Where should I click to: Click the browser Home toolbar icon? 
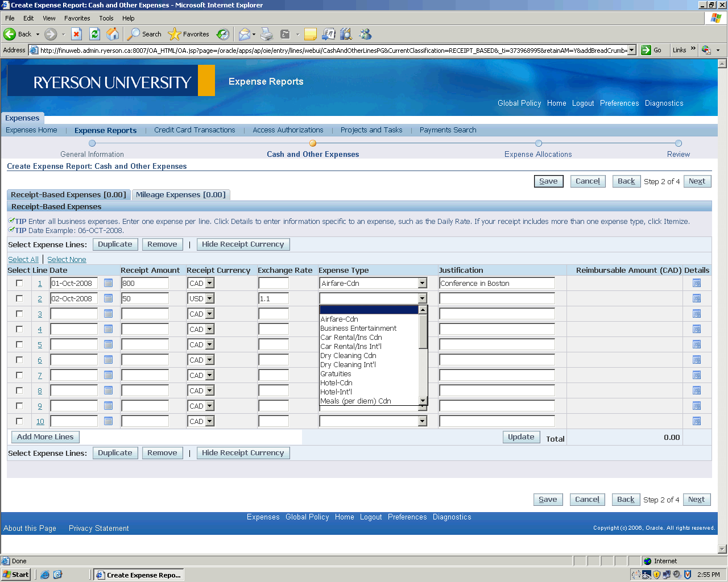tap(113, 34)
